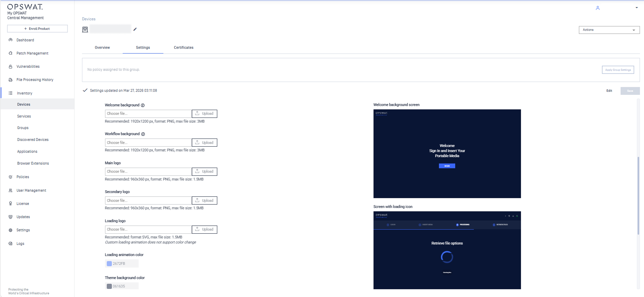Click Secondary logo Choose file field
This screenshot has width=644, height=297.
(x=148, y=200)
